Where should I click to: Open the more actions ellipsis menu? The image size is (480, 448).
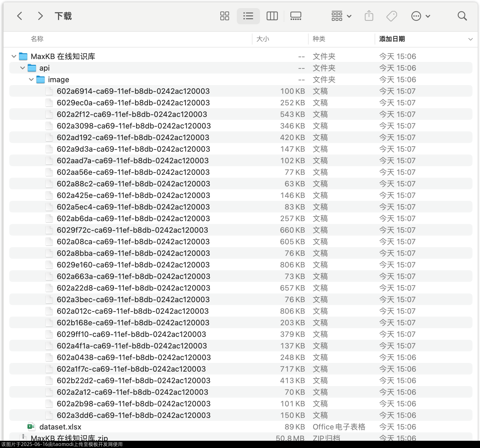tap(420, 16)
